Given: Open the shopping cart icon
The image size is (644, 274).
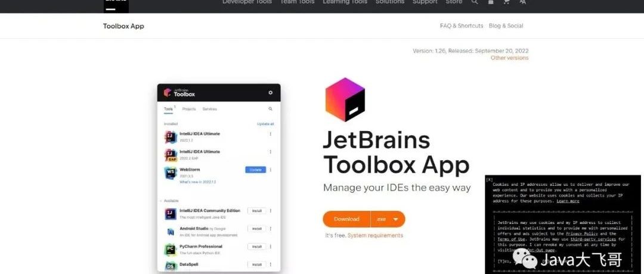Looking at the screenshot, I should pyautogui.click(x=506, y=2).
